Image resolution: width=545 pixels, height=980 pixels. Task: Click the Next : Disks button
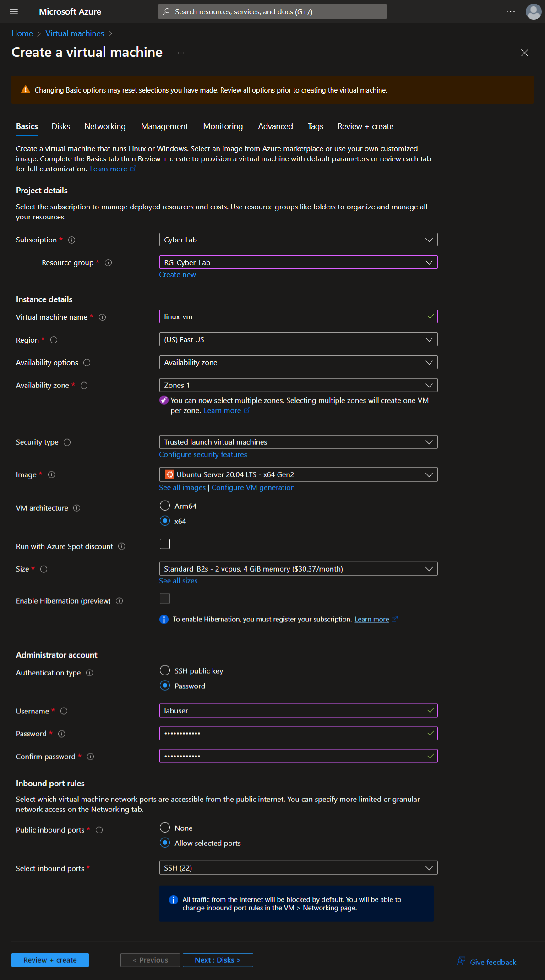218,960
